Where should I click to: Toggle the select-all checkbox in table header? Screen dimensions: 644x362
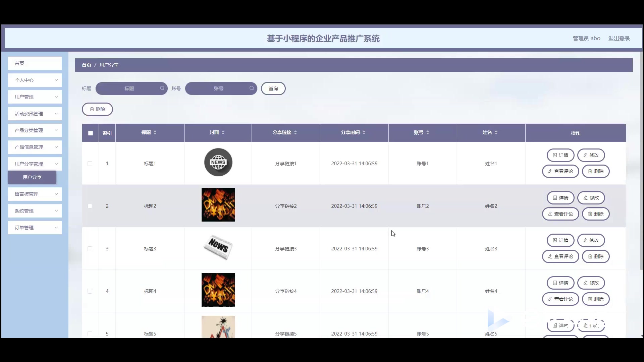pos(91,133)
